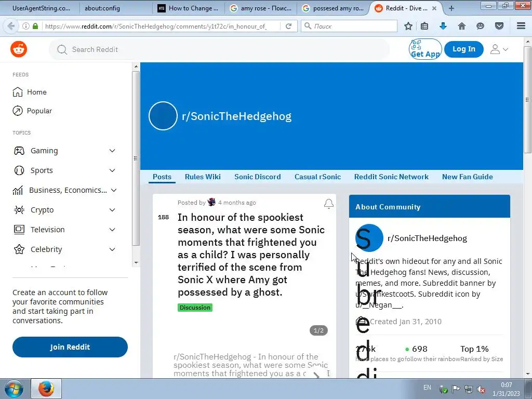Open the user account dropdown menu
This screenshot has width=532, height=399.
(x=499, y=49)
